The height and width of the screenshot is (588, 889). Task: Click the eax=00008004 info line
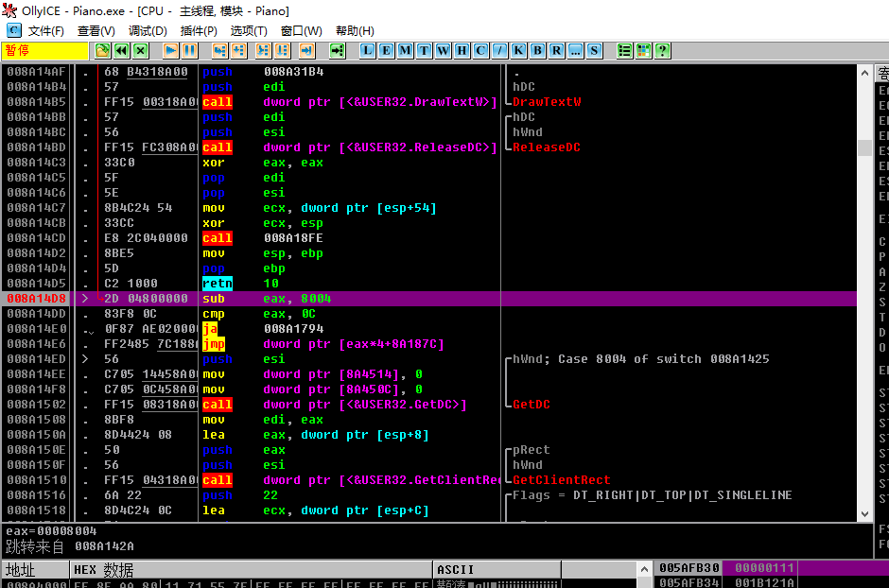coord(51,531)
